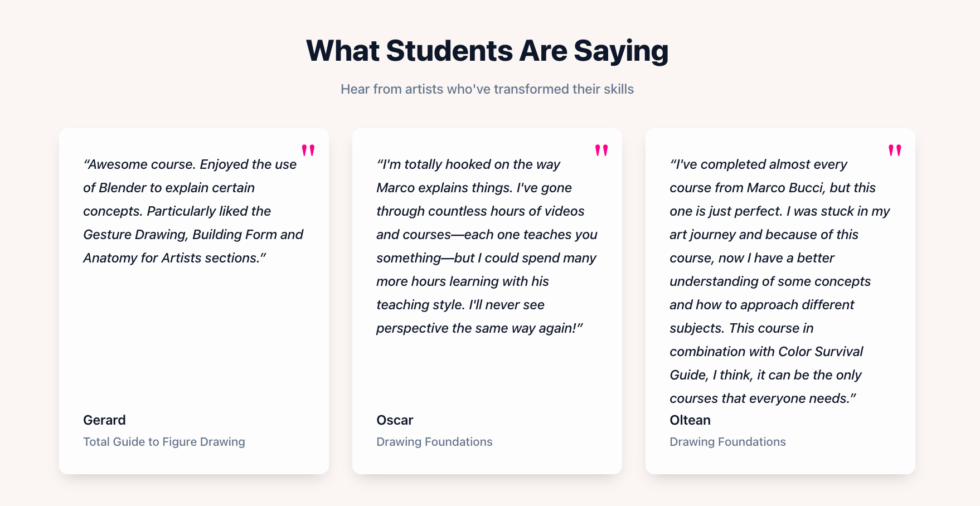Image resolution: width=980 pixels, height=506 pixels.
Task: Click the 'course from Marco Bucci' line
Action: tap(773, 188)
